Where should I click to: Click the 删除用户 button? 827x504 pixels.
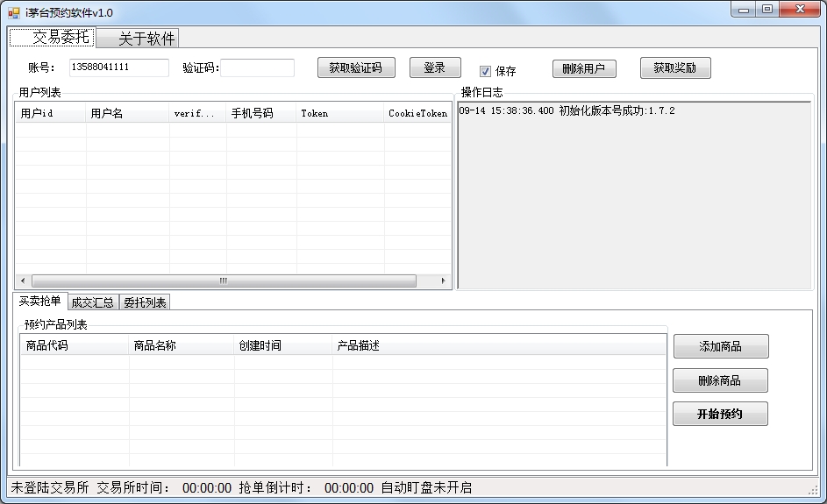click(584, 68)
